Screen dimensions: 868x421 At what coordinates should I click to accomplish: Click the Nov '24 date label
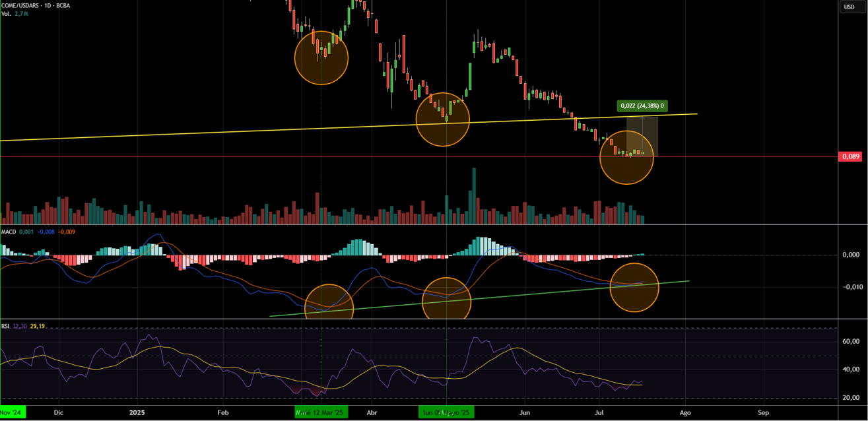13,412
